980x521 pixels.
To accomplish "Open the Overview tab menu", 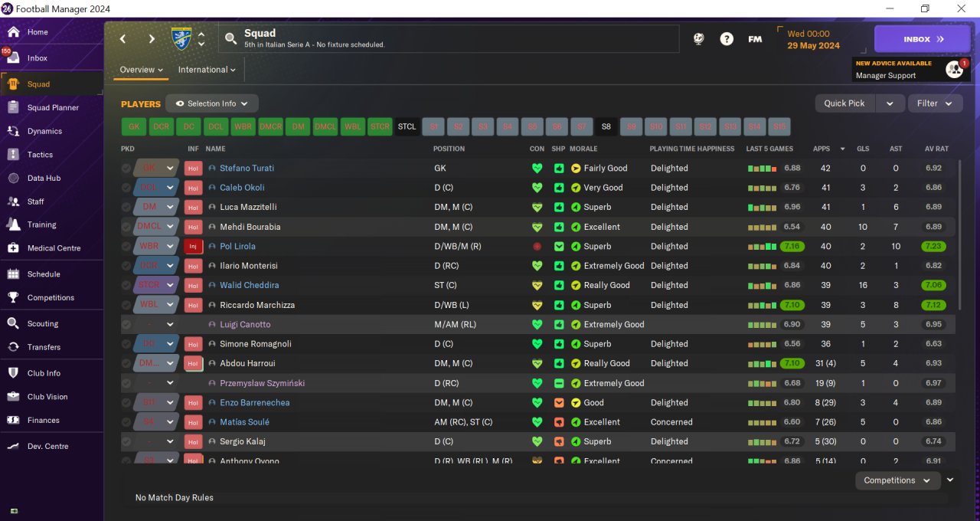I will [142, 70].
